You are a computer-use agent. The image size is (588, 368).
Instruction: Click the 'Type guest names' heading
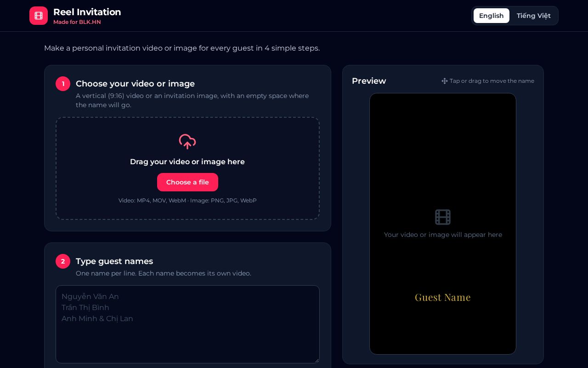(x=114, y=261)
